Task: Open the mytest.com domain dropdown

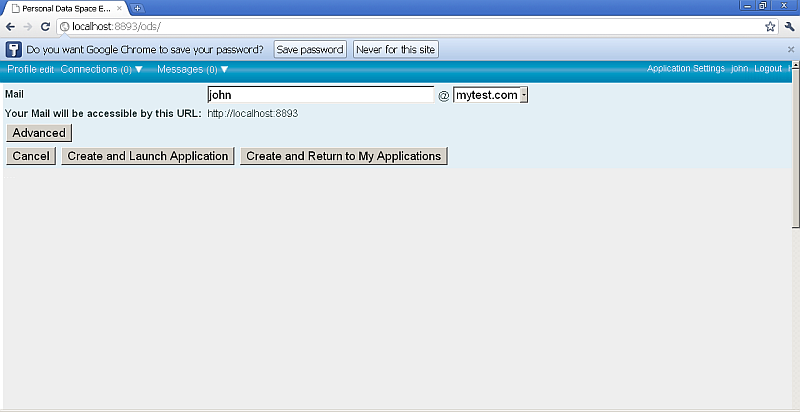Action: [x=490, y=95]
